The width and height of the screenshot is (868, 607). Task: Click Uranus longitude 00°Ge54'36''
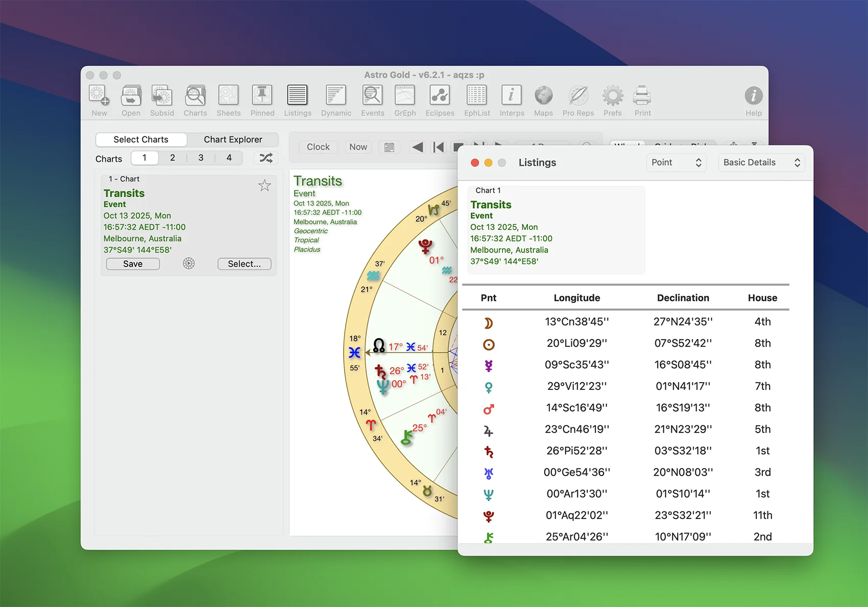pyautogui.click(x=577, y=472)
